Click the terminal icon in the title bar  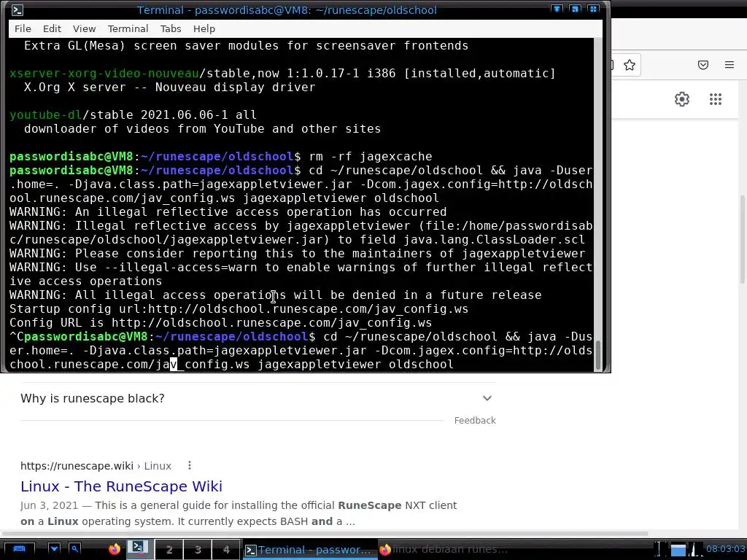coord(18,10)
